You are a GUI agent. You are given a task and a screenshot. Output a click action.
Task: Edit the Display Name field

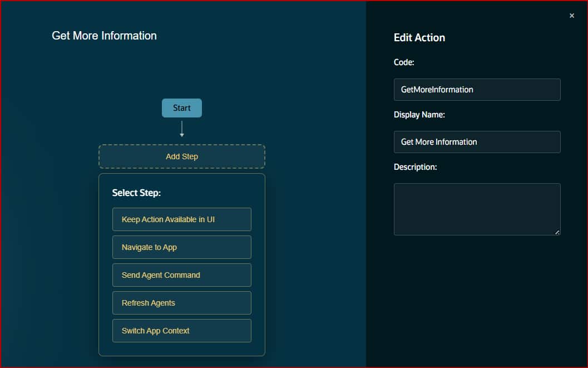click(477, 142)
